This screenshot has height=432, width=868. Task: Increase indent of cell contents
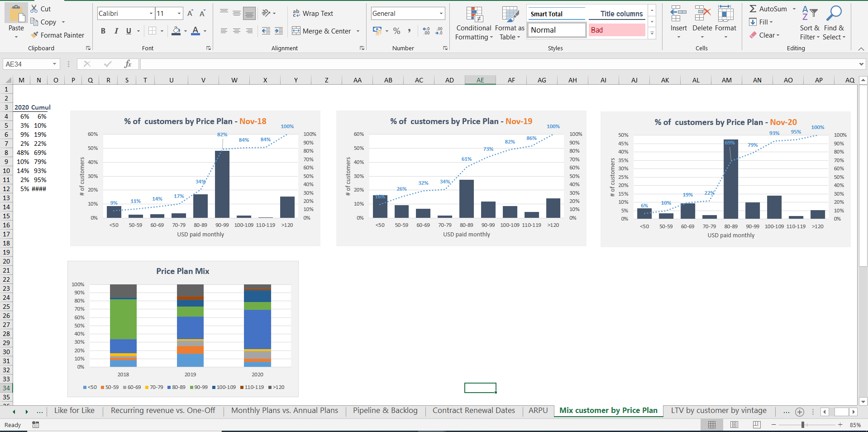coord(279,31)
